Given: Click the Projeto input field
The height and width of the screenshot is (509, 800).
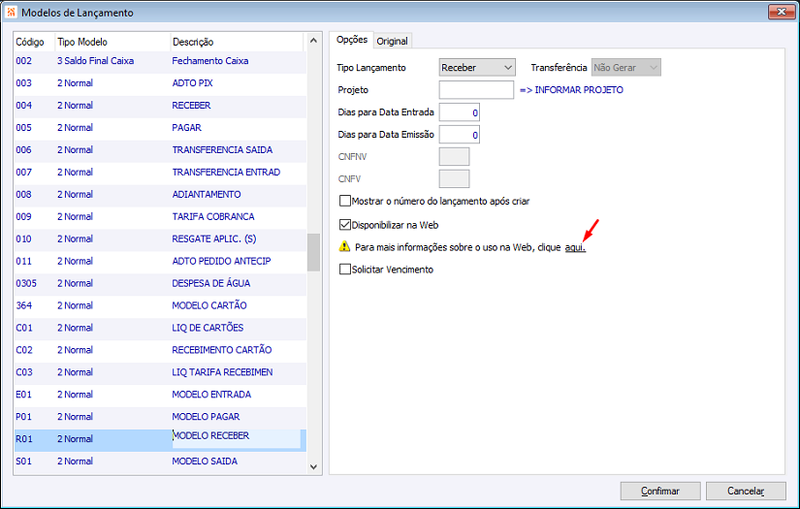Looking at the screenshot, I should (x=476, y=90).
